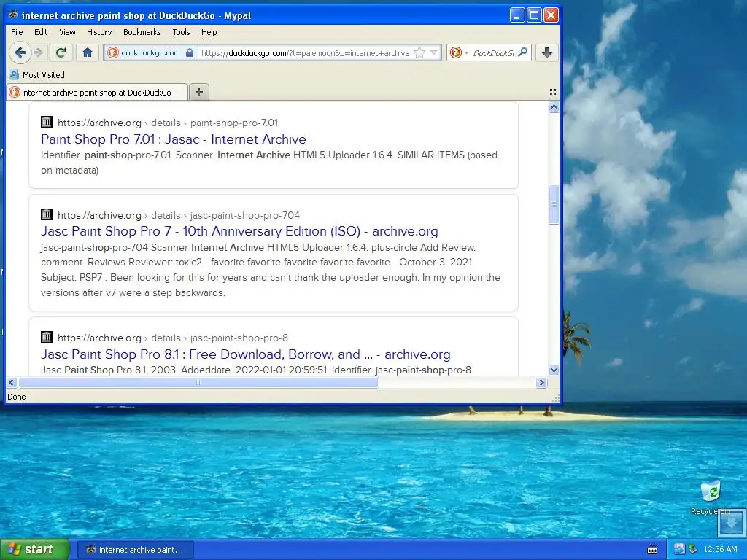Open the Most Visited bookmarks folder

tap(37, 75)
